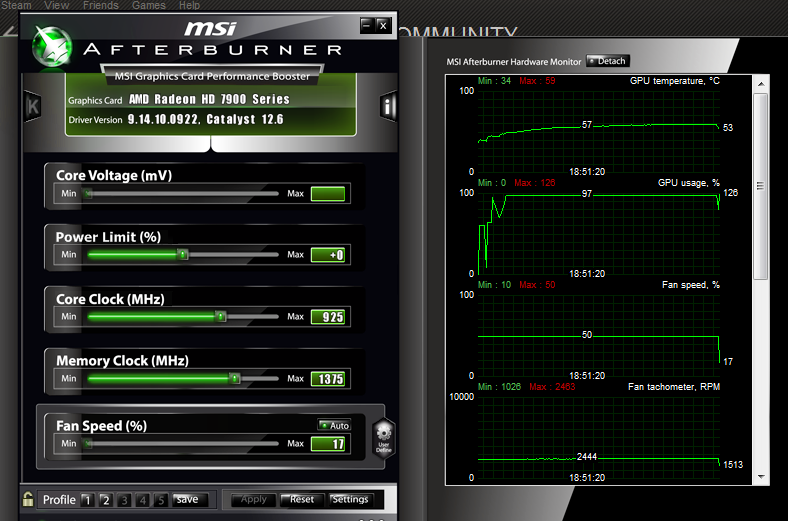Image resolution: width=788 pixels, height=521 pixels.
Task: Select profile slot 5
Action: (x=159, y=499)
